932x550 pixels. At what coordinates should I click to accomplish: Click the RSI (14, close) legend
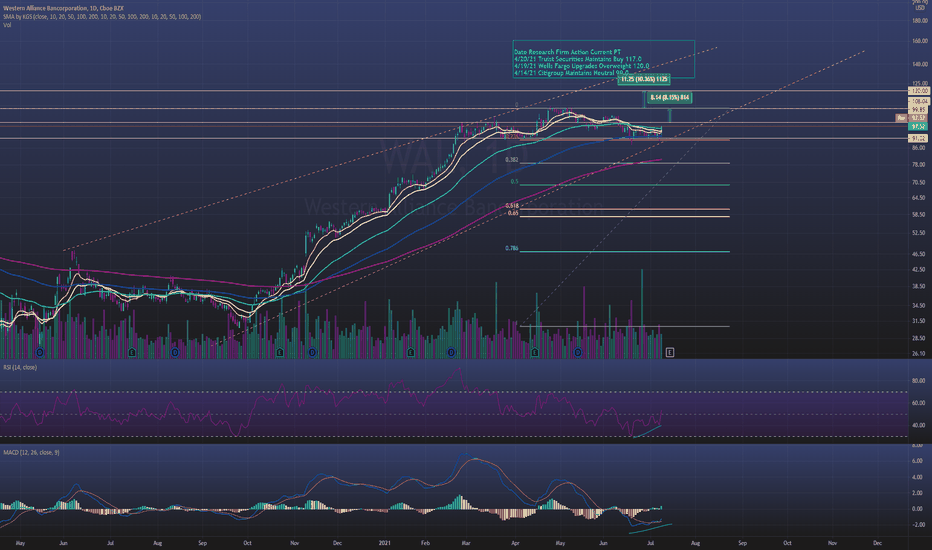[20, 367]
